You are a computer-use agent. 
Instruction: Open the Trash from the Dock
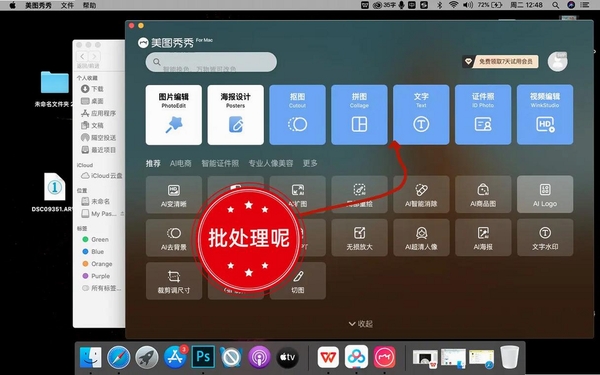pos(509,357)
